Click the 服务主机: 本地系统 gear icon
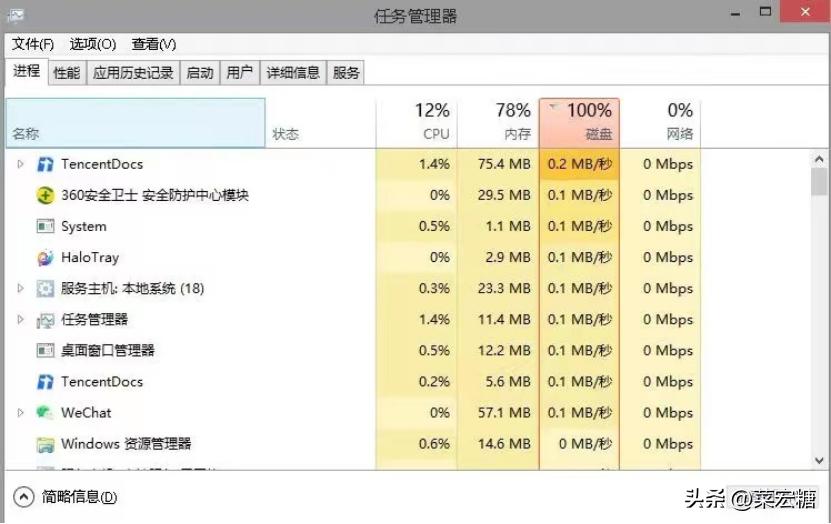 point(45,289)
